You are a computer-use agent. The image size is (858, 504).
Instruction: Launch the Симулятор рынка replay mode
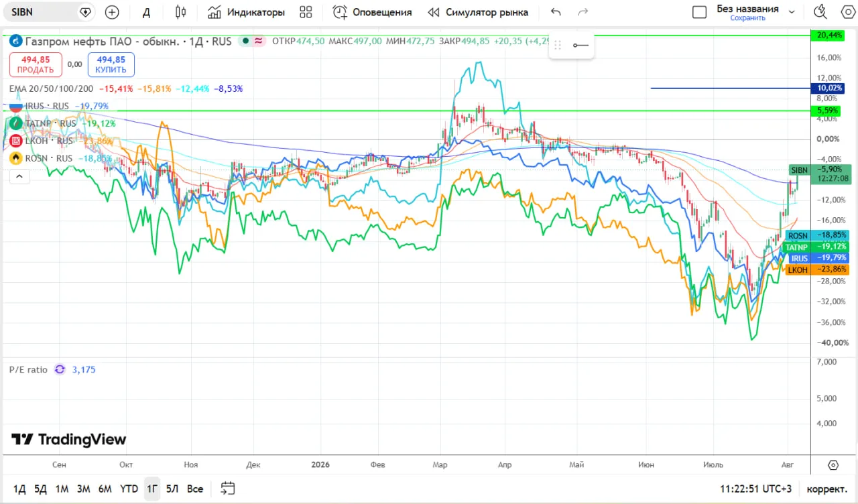pyautogui.click(x=478, y=12)
